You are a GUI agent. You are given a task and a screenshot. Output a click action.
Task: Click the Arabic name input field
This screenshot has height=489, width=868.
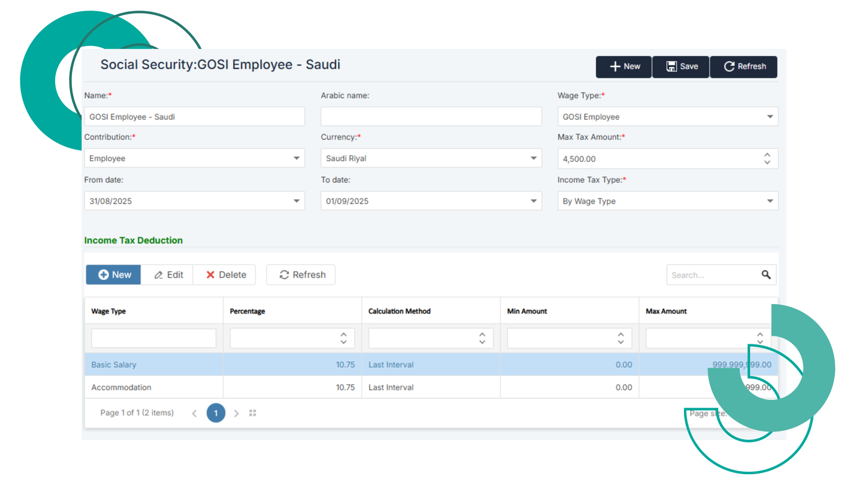431,117
